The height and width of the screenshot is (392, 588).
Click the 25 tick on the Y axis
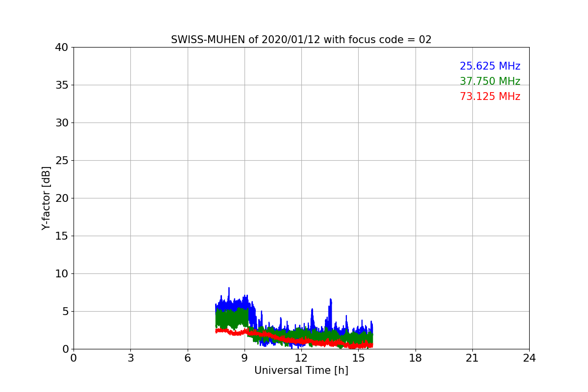coord(62,161)
